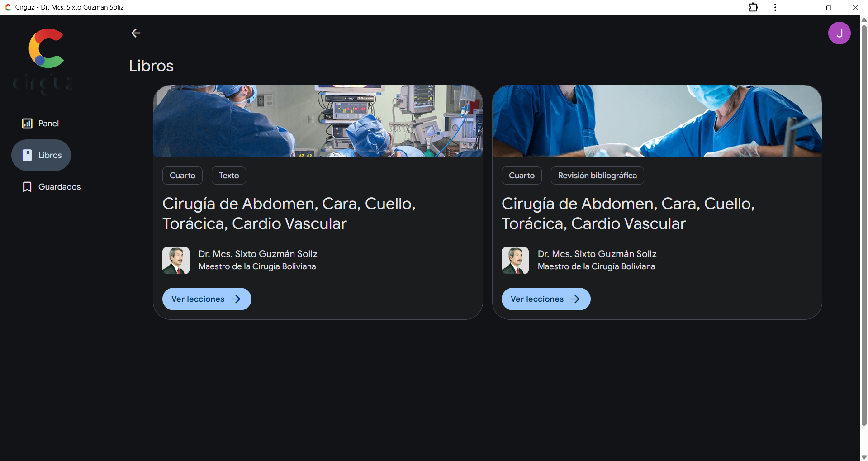Image resolution: width=868 pixels, height=461 pixels.
Task: Open Ver lecciones for the Texto book
Action: (x=206, y=299)
